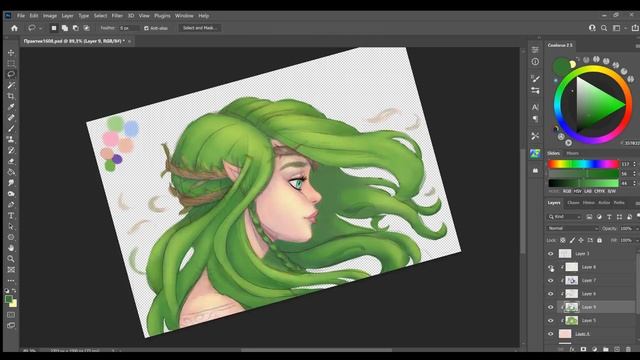
Task: Toggle visibility of Layer 8
Action: coord(551,267)
